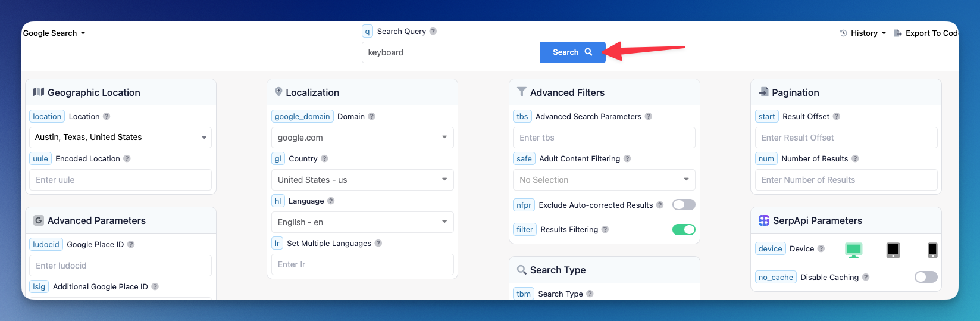Click the Enter Number of Results field
The height and width of the screenshot is (321, 980).
click(x=846, y=180)
